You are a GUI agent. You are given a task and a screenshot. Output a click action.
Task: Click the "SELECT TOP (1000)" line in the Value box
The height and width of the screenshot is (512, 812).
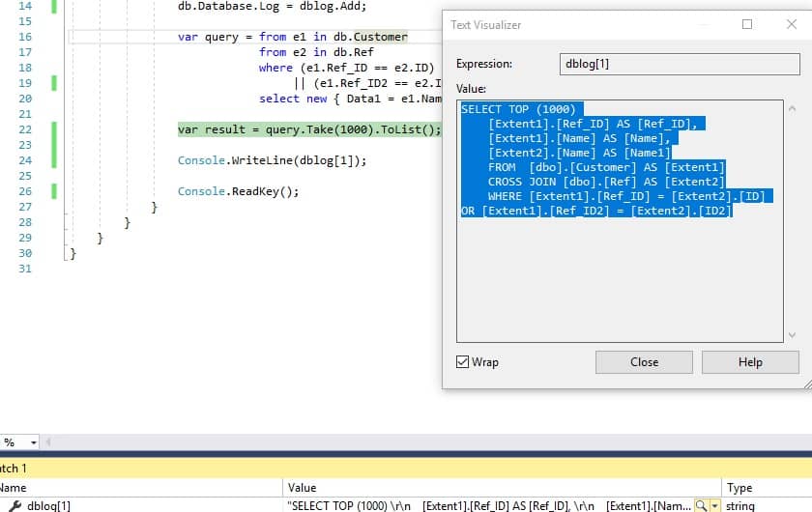(518, 109)
